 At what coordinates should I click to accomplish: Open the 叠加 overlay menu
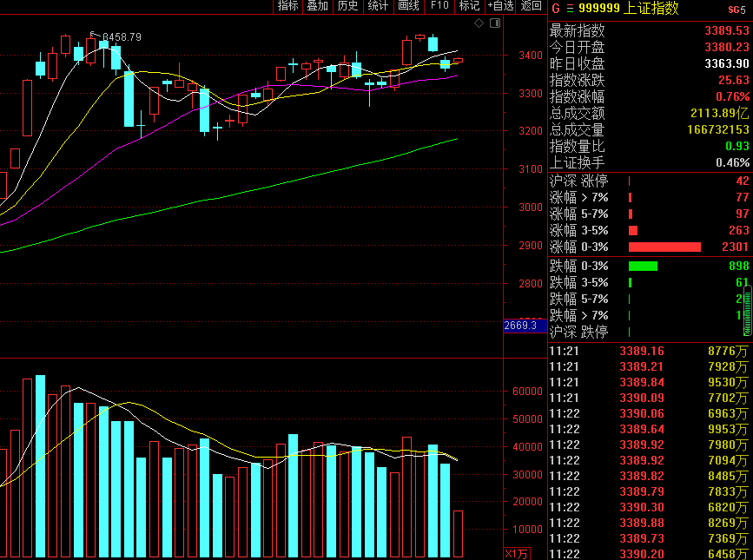[x=317, y=6]
